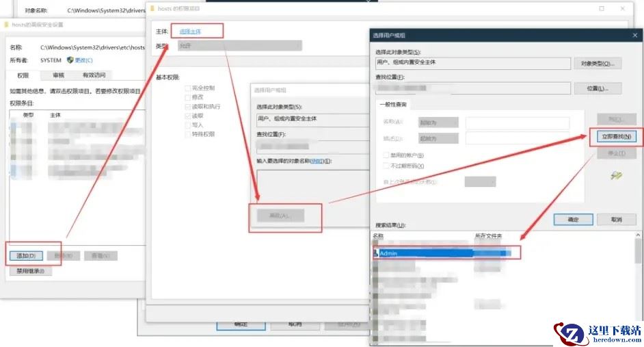The height and width of the screenshot is (347, 644).
Task: Click the folder icon in hosts的权限项目 title bar
Action: coord(152,9)
